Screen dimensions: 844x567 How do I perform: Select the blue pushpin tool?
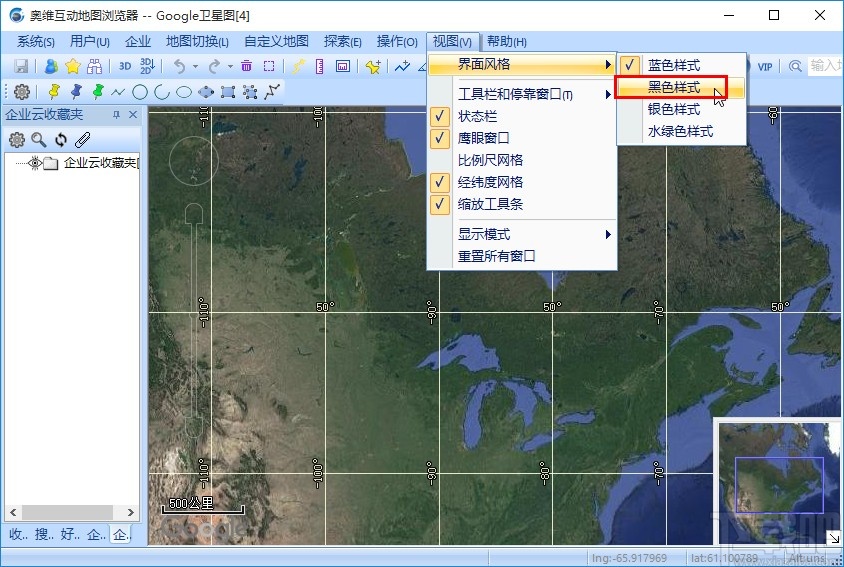point(76,92)
